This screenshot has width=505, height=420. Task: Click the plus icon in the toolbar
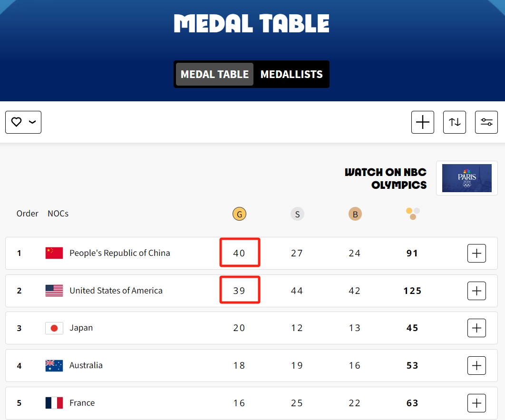pyautogui.click(x=422, y=122)
